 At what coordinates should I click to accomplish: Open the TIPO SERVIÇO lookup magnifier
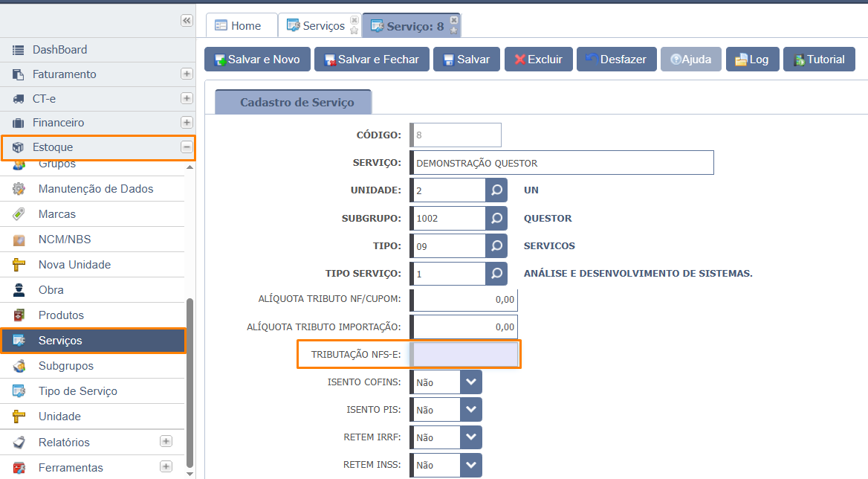(496, 274)
